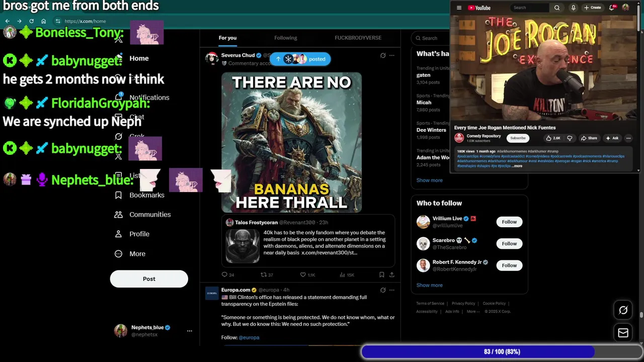Click the Profile person icon
This screenshot has height=362, width=644.
point(118,234)
